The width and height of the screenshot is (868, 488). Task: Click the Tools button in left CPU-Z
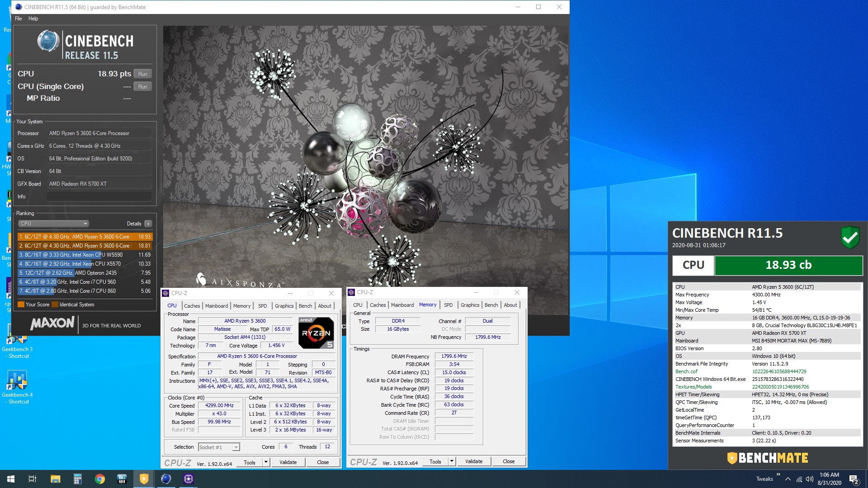click(250, 462)
